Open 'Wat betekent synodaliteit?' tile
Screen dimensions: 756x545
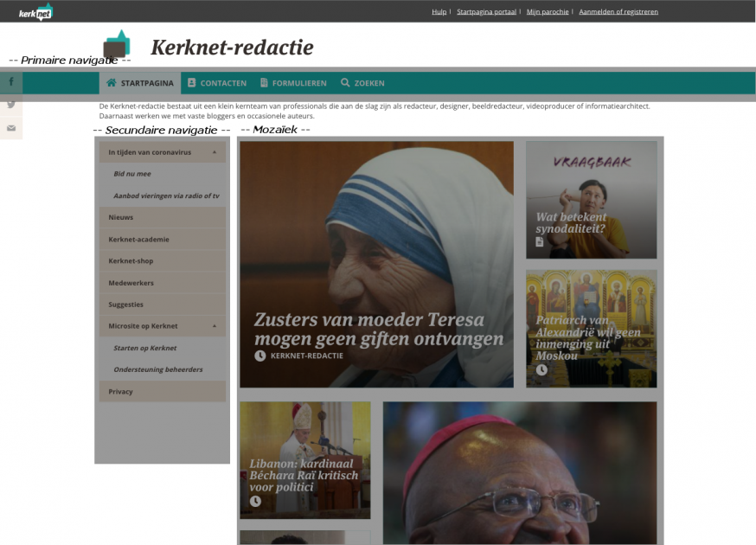(x=591, y=200)
